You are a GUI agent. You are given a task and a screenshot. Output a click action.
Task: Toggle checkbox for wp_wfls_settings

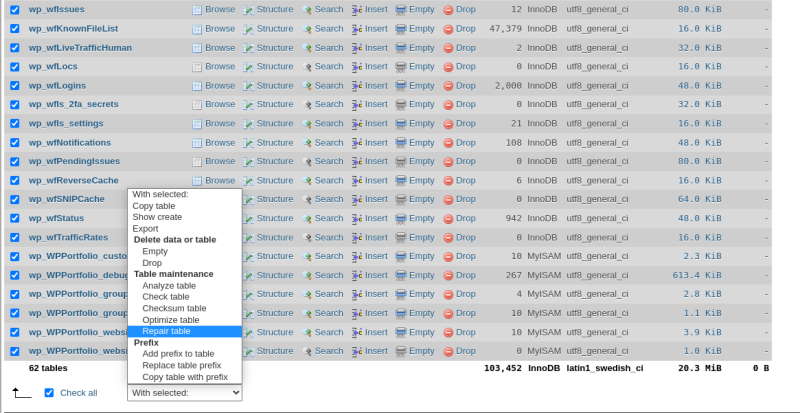pyautogui.click(x=15, y=123)
